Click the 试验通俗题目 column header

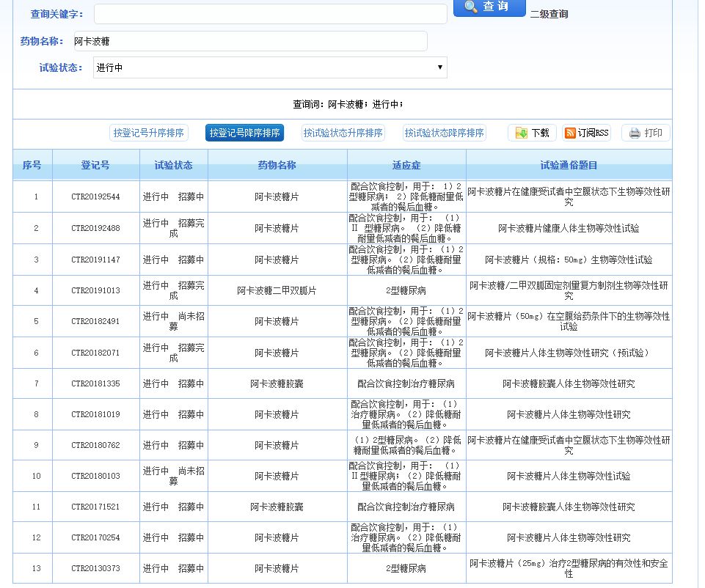click(x=569, y=165)
